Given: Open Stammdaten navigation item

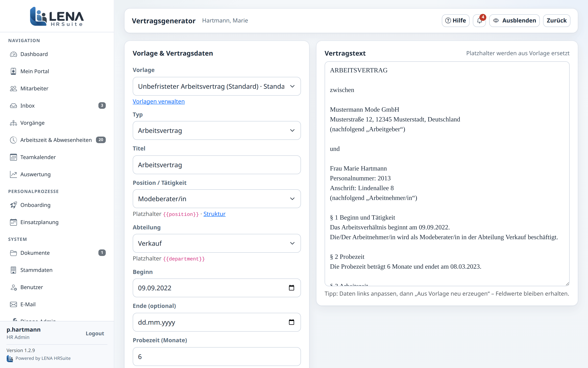Looking at the screenshot, I should point(57,270).
